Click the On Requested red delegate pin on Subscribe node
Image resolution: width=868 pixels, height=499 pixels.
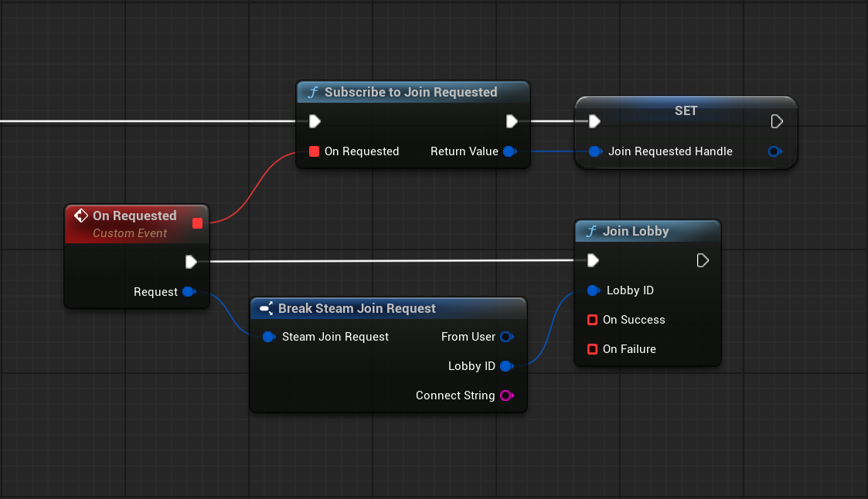[x=314, y=151]
